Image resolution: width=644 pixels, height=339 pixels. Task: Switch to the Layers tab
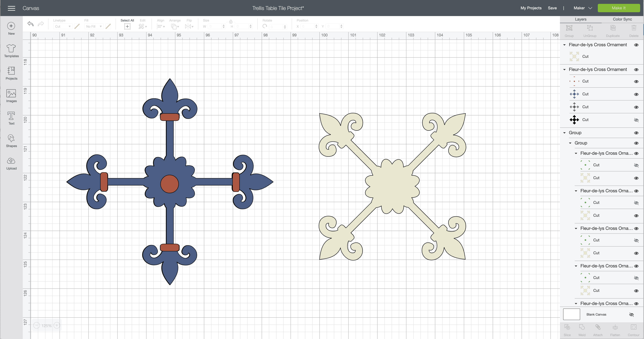[x=580, y=19]
